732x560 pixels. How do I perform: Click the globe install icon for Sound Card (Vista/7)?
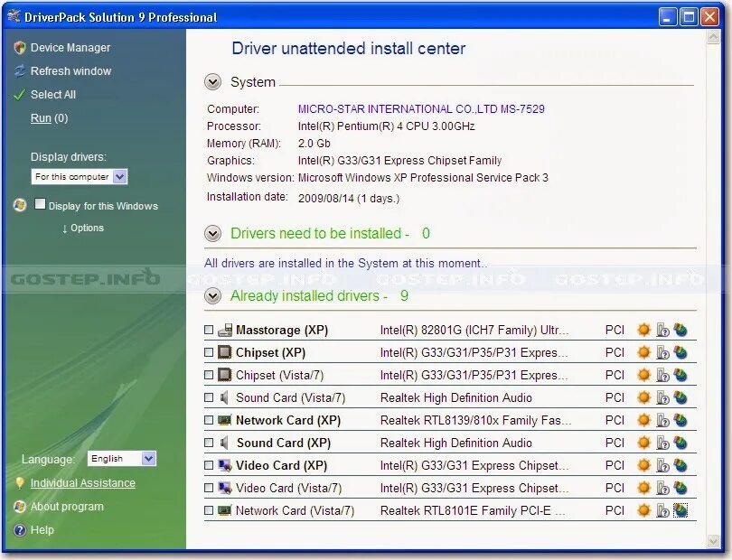[680, 397]
